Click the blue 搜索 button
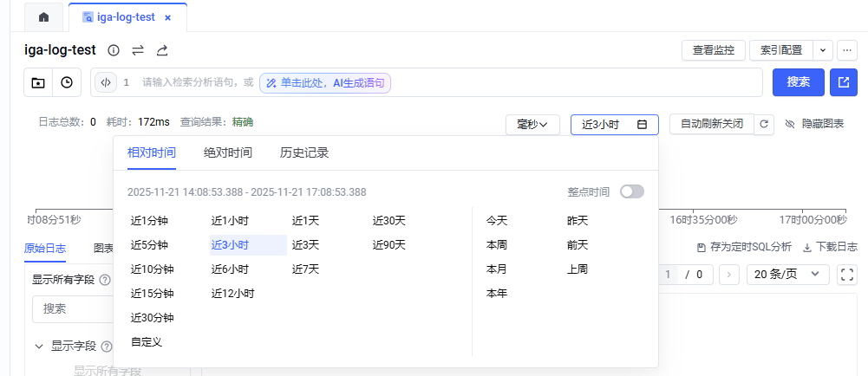The width and height of the screenshot is (868, 376). pyautogui.click(x=798, y=82)
